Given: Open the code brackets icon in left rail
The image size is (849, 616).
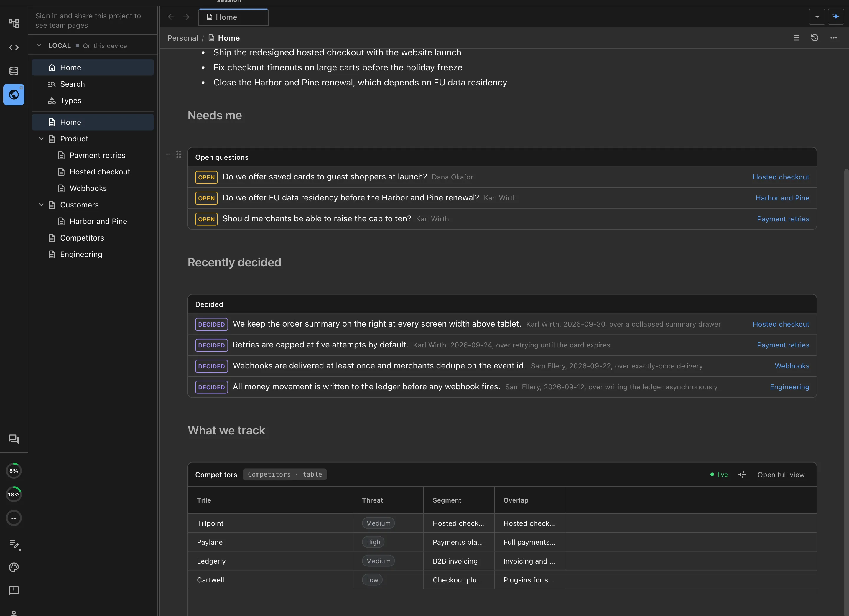Looking at the screenshot, I should coord(14,47).
